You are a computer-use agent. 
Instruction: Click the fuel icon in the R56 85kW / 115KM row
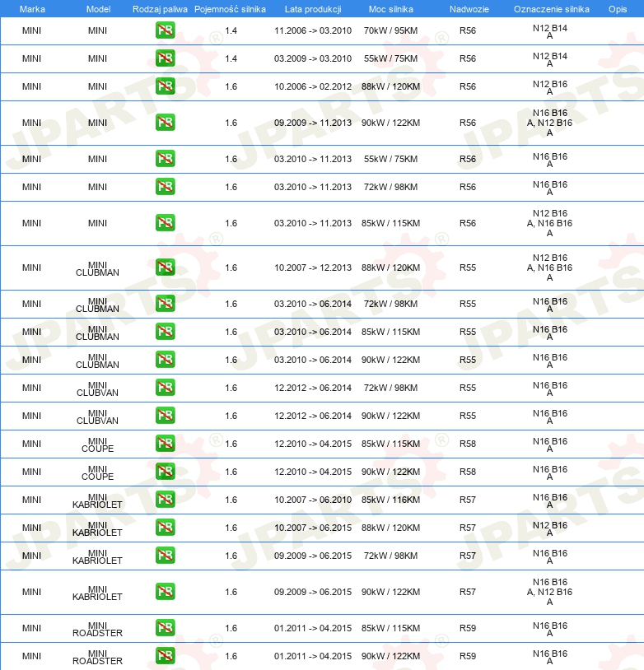coord(165,223)
